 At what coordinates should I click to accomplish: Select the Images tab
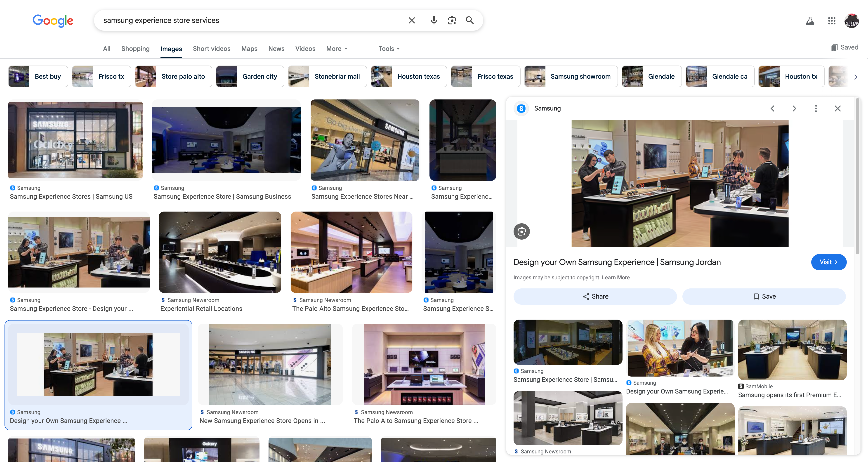click(x=171, y=49)
